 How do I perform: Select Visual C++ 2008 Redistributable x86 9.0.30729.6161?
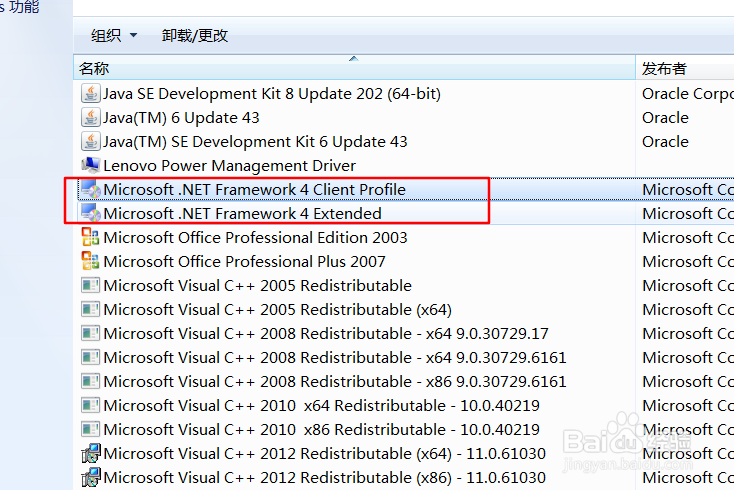click(335, 382)
